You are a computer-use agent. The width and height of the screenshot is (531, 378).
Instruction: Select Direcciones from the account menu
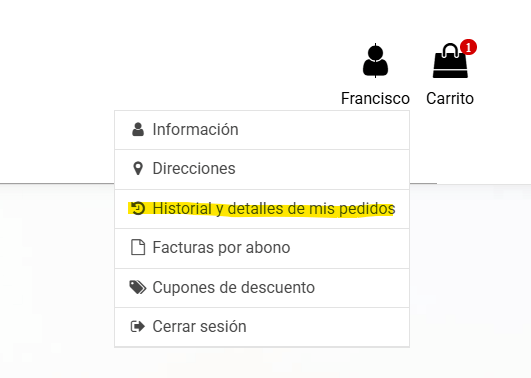(262, 169)
